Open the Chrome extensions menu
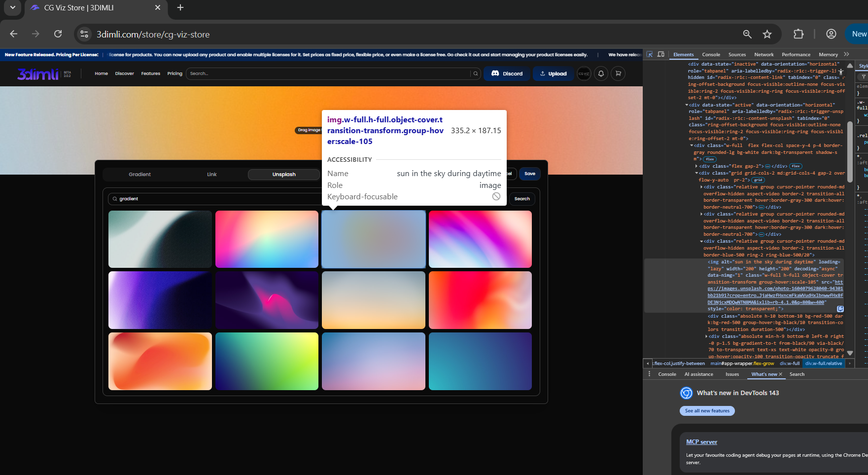The height and width of the screenshot is (475, 868). [x=799, y=34]
